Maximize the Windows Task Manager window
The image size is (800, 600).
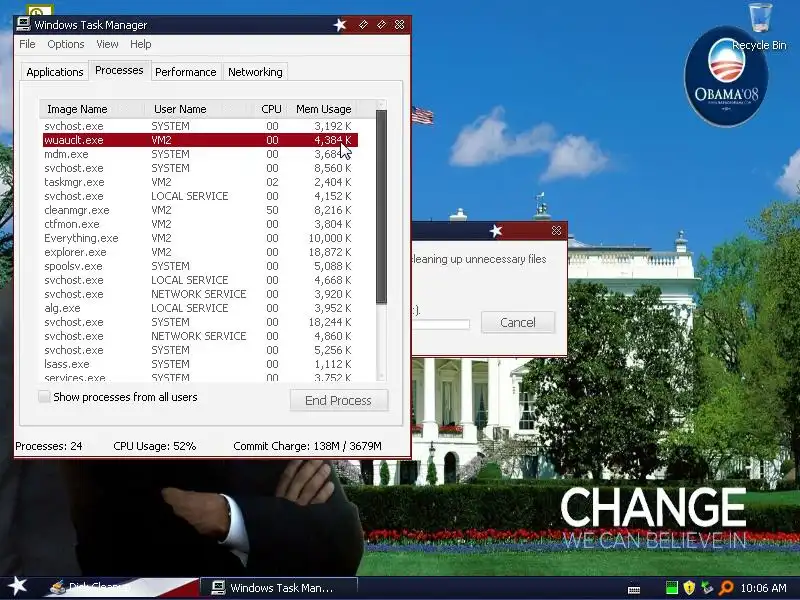click(381, 24)
